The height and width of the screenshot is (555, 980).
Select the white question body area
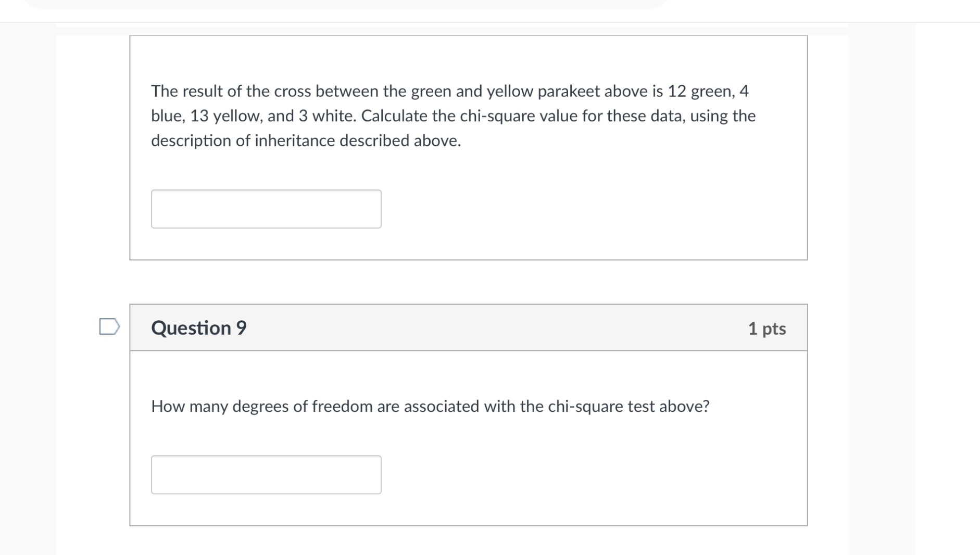[x=468, y=437]
